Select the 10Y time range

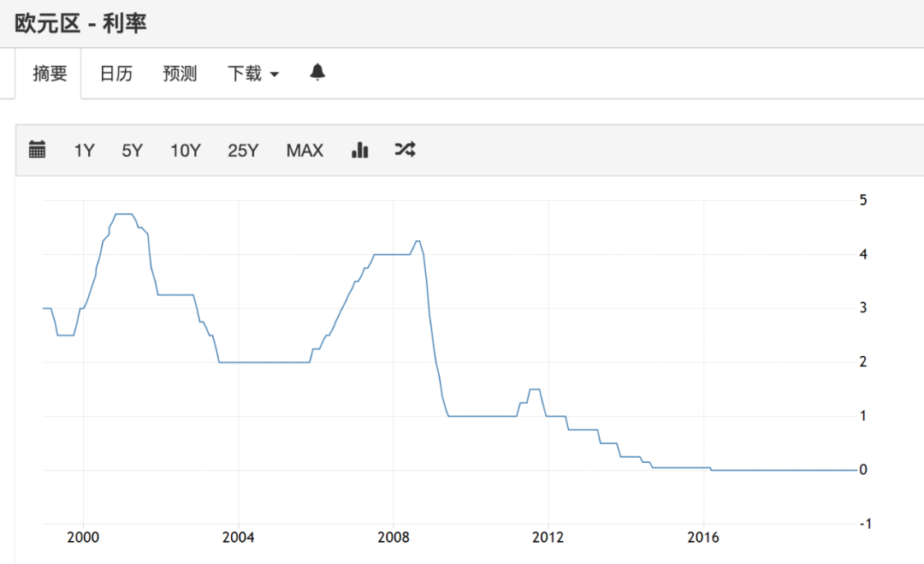pos(185,151)
